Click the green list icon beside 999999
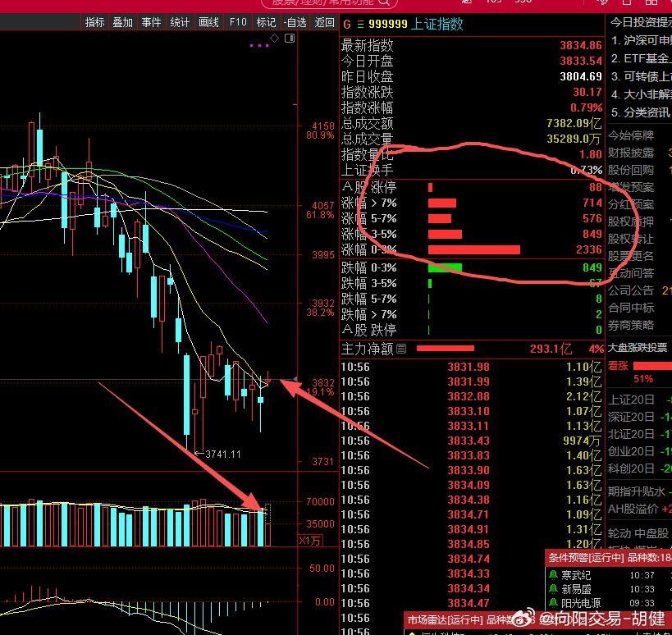The height and width of the screenshot is (635, 672). click(360, 25)
